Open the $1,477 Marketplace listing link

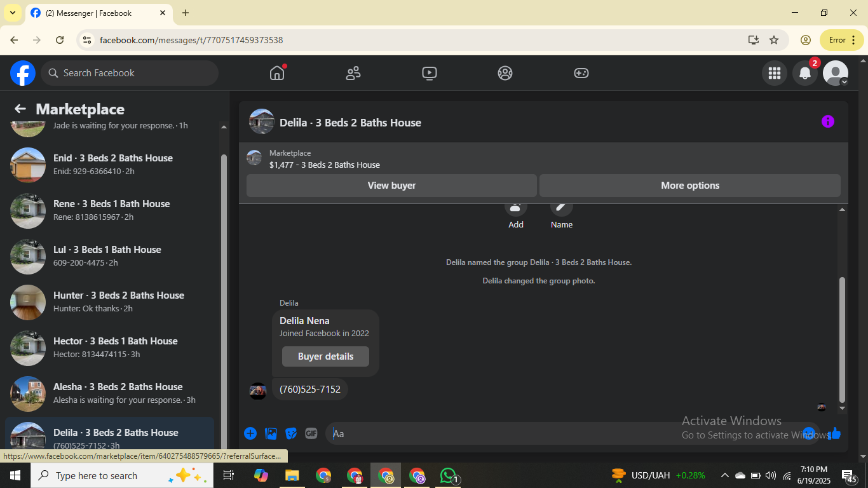pos(325,165)
